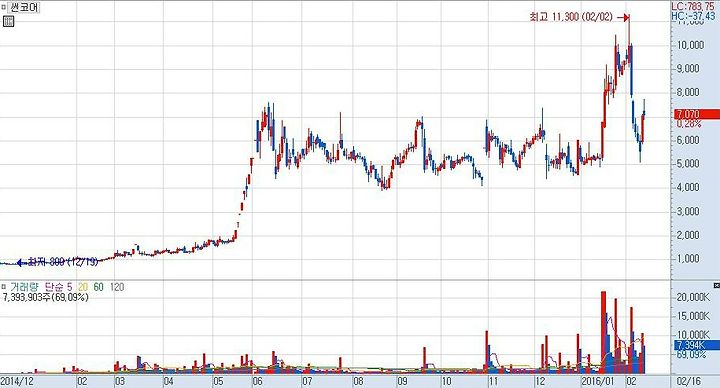Viewport: 720px width, 388px height.
Task: Click the 03 month label on time axis
Action: [120, 382]
